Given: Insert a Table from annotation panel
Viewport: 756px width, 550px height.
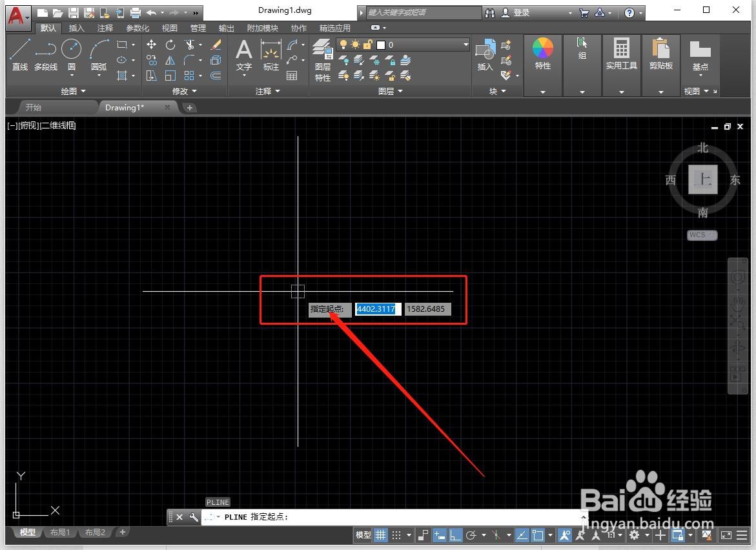Looking at the screenshot, I should click(292, 76).
